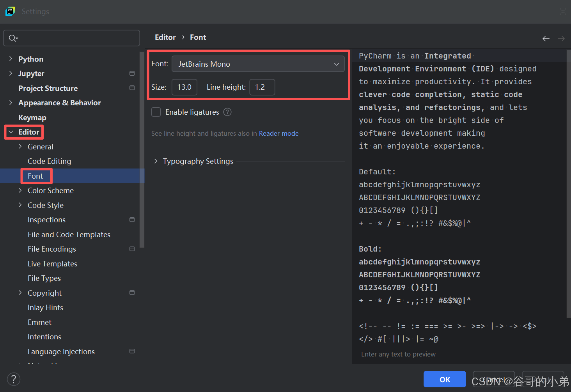Open Project Structure settings
Viewport: 571px width, 392px height.
click(x=48, y=88)
